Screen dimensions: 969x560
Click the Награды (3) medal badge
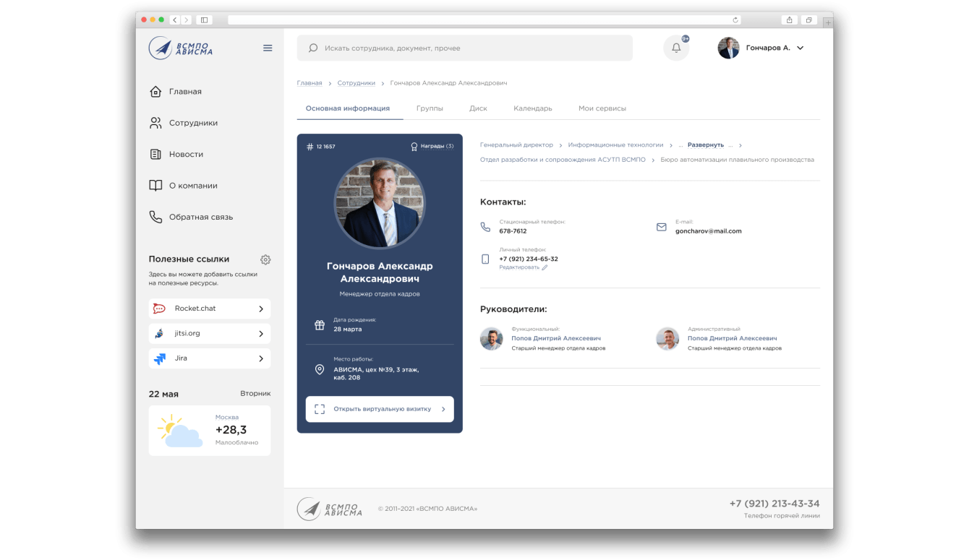[432, 147]
